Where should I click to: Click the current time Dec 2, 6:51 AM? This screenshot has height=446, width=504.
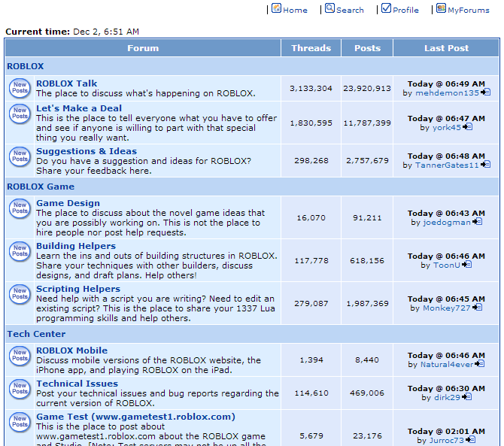106,32
